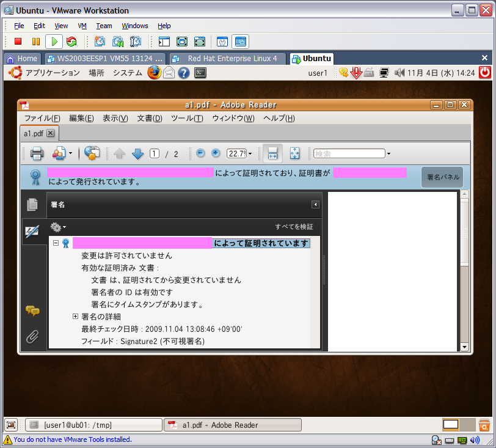Click the VMware Power On green play
The width and height of the screenshot is (496, 448).
[54, 42]
